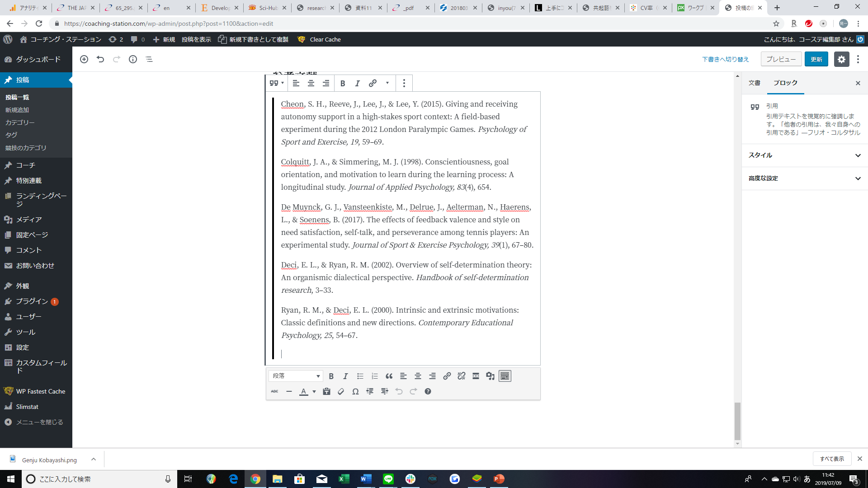Click 下書きへ切り替え link
868x488 pixels.
(726, 59)
